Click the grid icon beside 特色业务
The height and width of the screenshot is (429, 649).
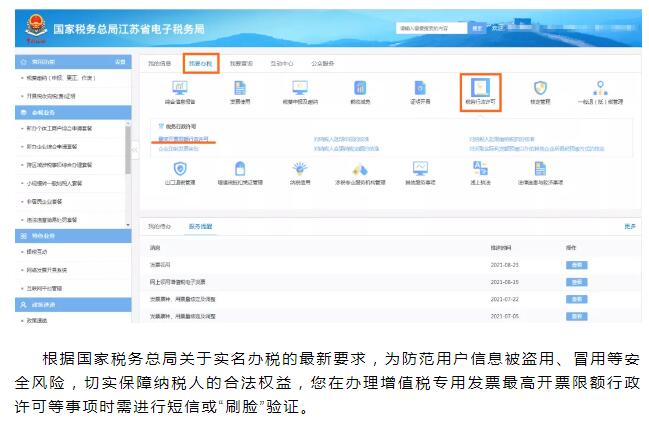coord(23,236)
